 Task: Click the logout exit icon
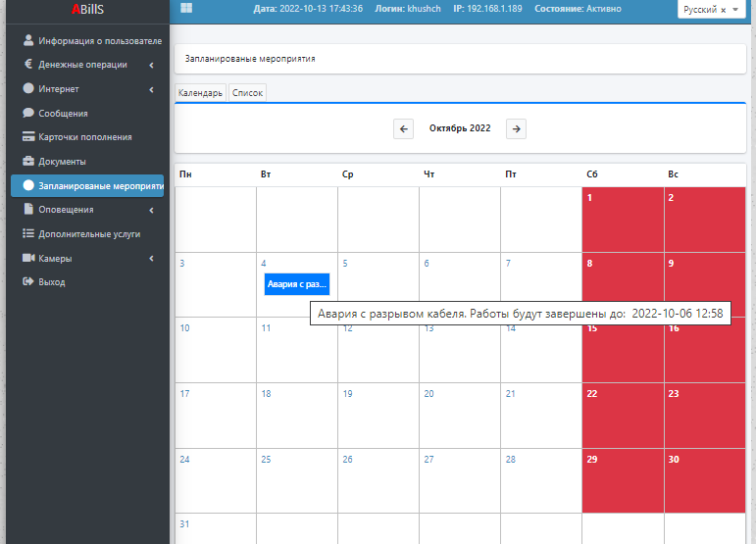pos(28,282)
